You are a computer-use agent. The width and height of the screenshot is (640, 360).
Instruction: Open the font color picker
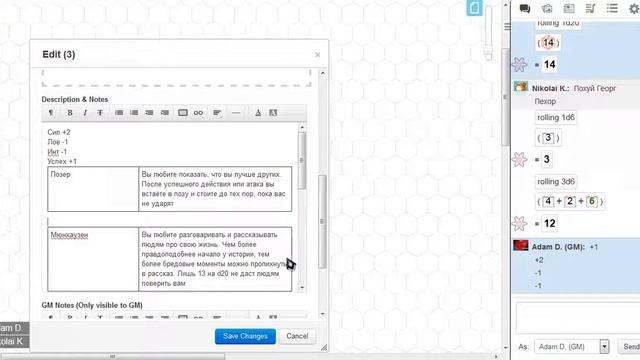258,113
